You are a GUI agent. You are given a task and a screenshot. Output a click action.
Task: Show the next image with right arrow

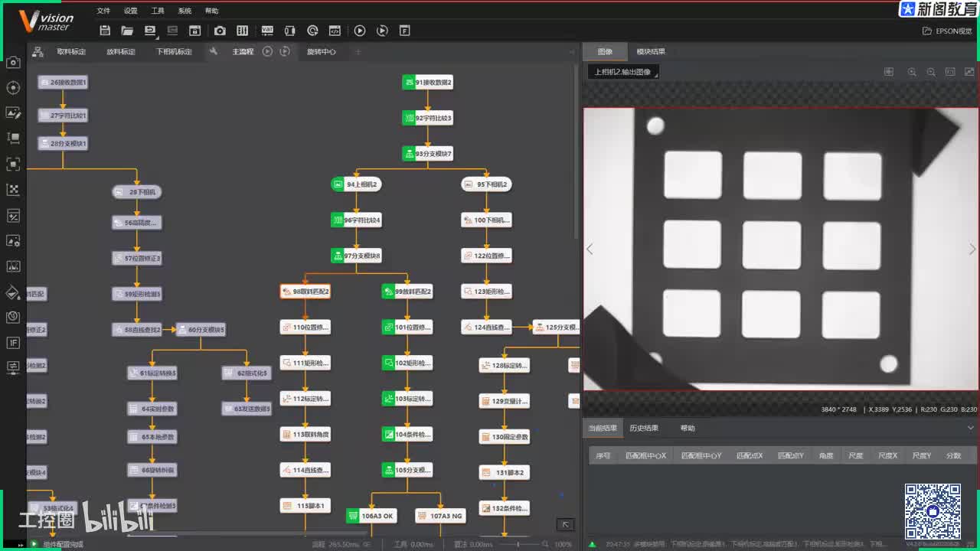coord(972,249)
